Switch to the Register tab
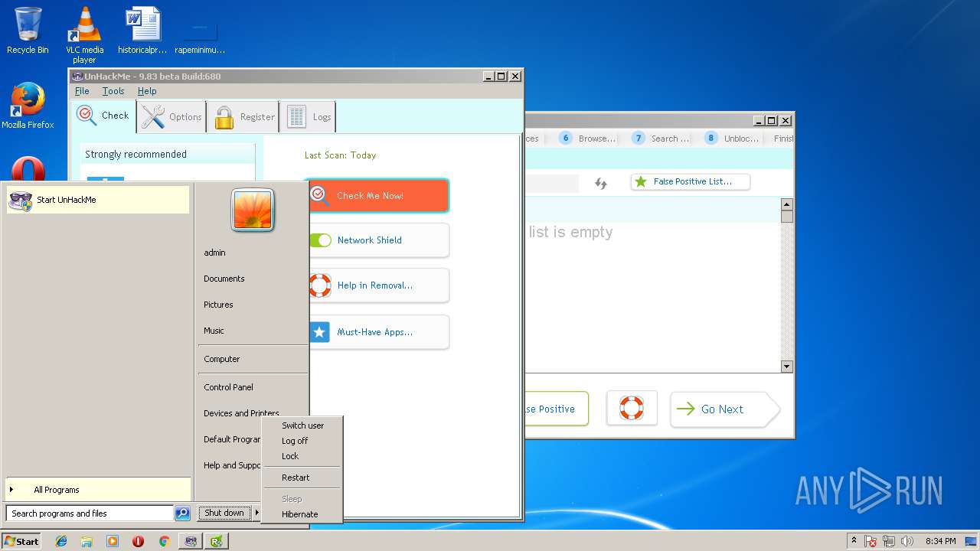The height and width of the screenshot is (551, 980). pyautogui.click(x=243, y=117)
